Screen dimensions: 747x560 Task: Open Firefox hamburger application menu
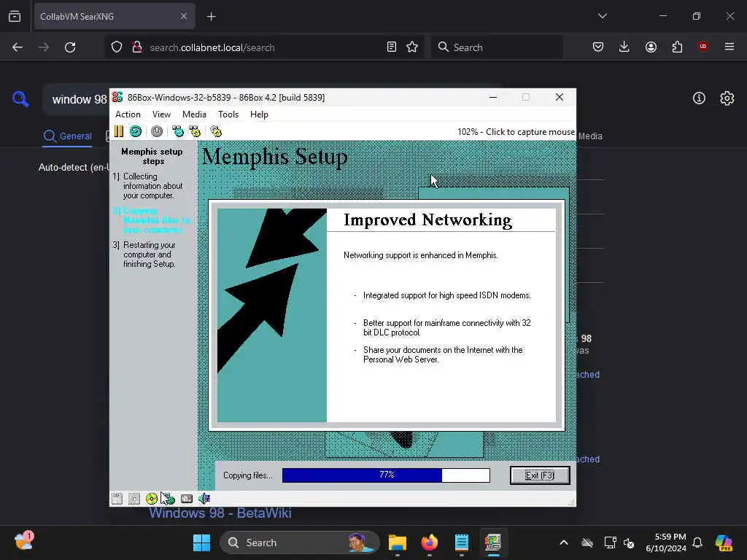729,47
